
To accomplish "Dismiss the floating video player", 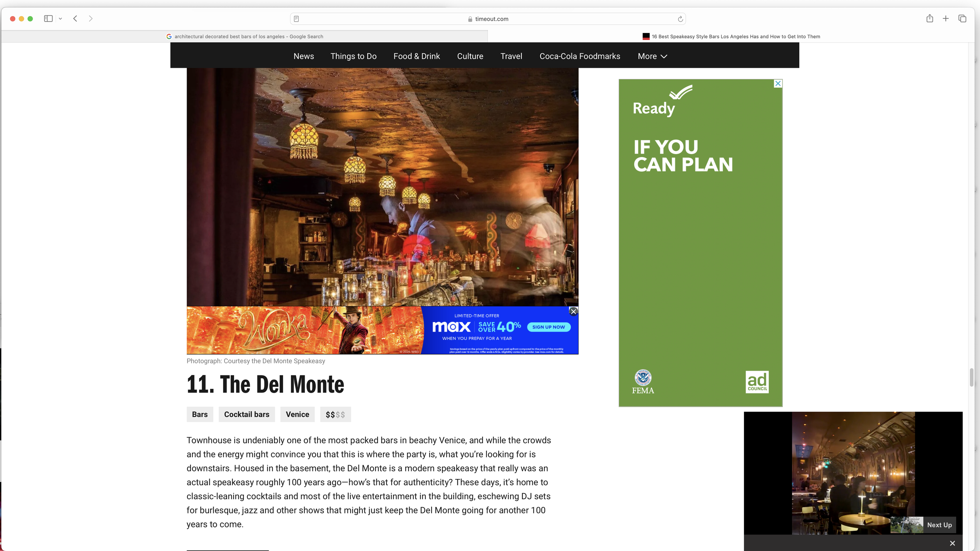I will pos(952,543).
